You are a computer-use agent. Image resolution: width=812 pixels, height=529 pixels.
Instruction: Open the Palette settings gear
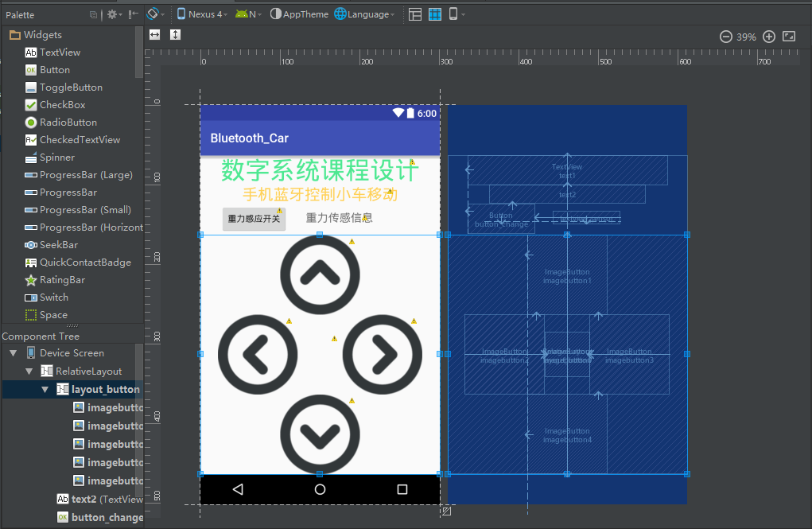(112, 14)
